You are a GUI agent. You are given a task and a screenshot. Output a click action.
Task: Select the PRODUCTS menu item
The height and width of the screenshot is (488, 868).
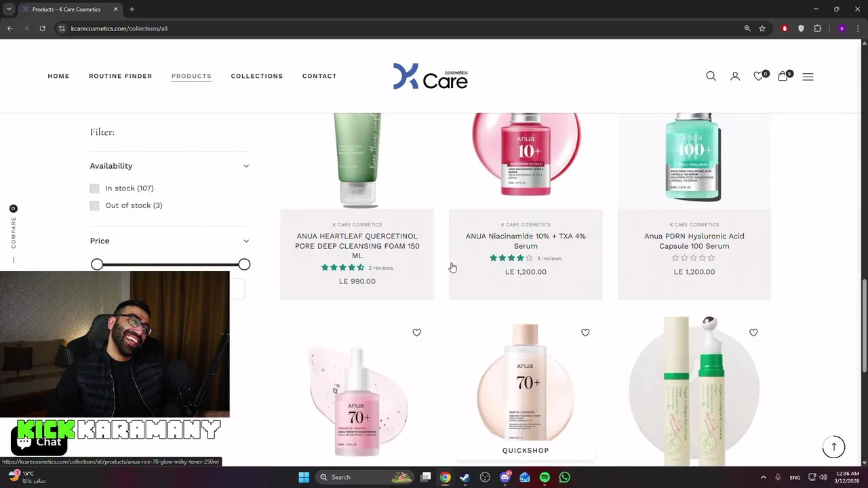[x=191, y=76]
